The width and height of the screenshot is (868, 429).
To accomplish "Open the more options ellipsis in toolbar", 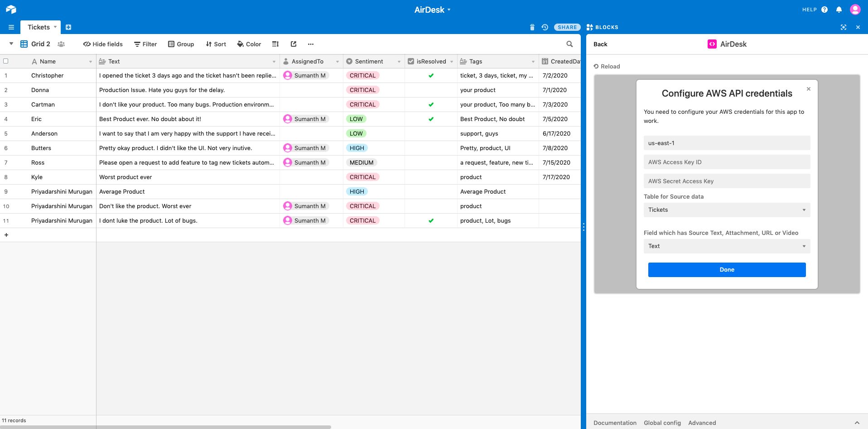I will point(311,44).
